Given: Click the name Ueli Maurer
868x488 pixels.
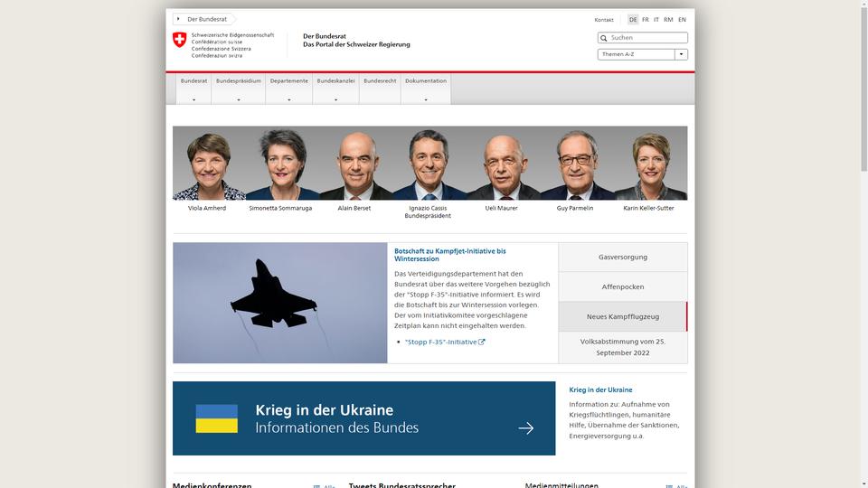Looking at the screenshot, I should point(502,208).
